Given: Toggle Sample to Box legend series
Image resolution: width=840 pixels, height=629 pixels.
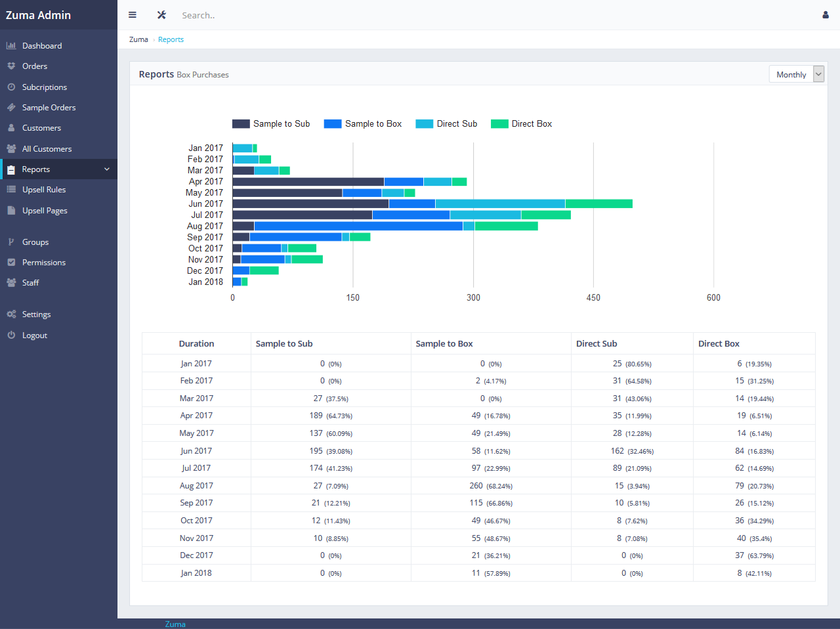Looking at the screenshot, I should click(x=363, y=123).
